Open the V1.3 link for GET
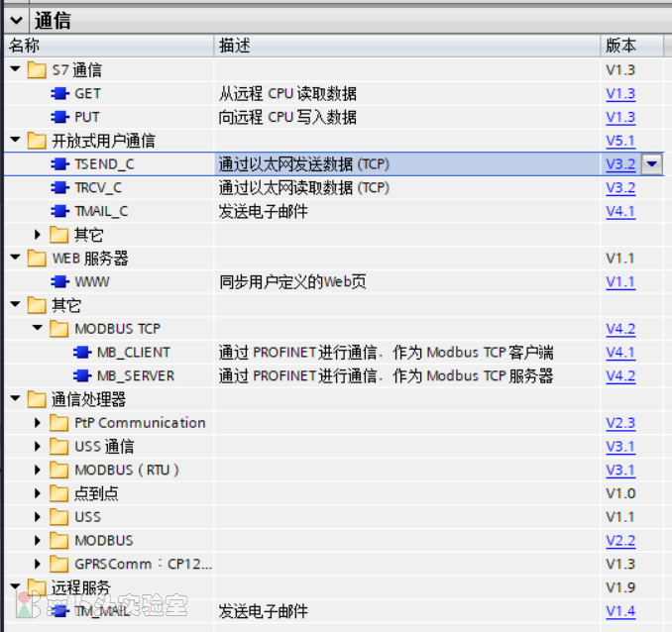 coord(620,94)
